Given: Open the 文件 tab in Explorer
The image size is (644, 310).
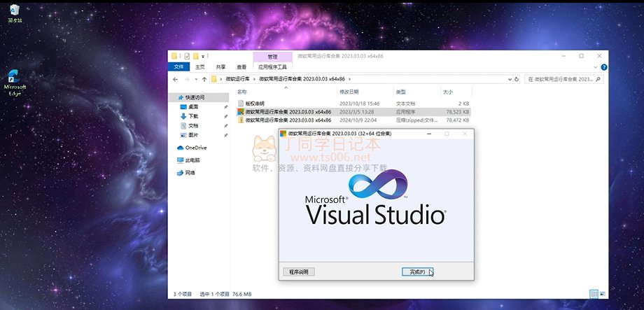Looking at the screenshot, I should [x=178, y=66].
